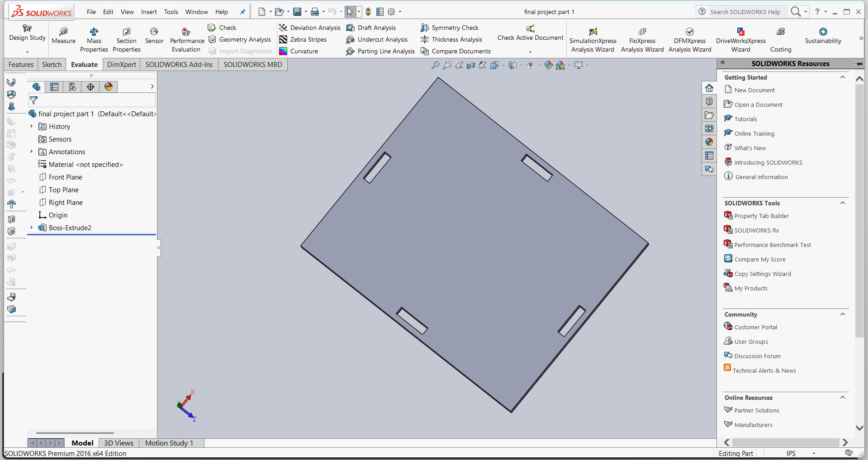
Task: Click the Resources pane vertical scrollbar
Action: [859, 210]
